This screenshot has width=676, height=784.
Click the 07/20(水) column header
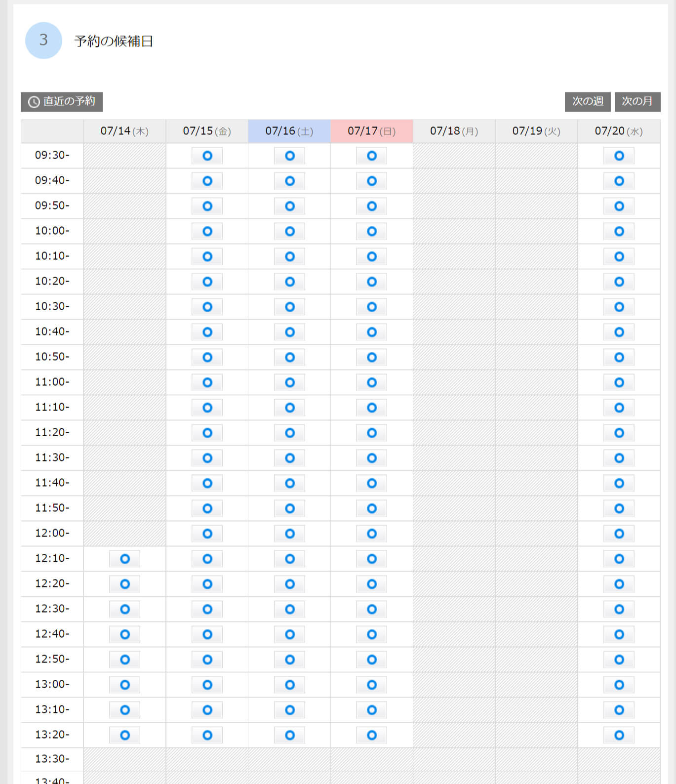click(x=619, y=131)
